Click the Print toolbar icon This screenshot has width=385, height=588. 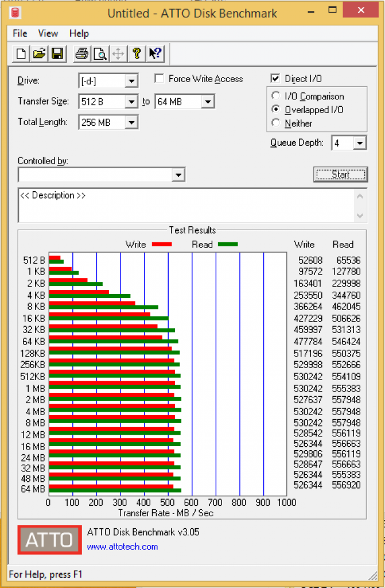[81, 54]
